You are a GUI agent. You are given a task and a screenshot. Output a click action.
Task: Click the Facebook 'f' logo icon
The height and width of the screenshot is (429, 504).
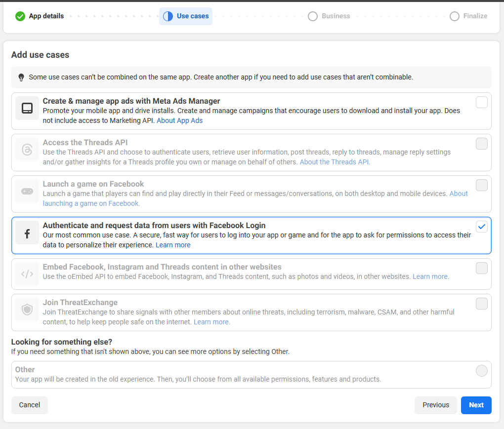(27, 234)
